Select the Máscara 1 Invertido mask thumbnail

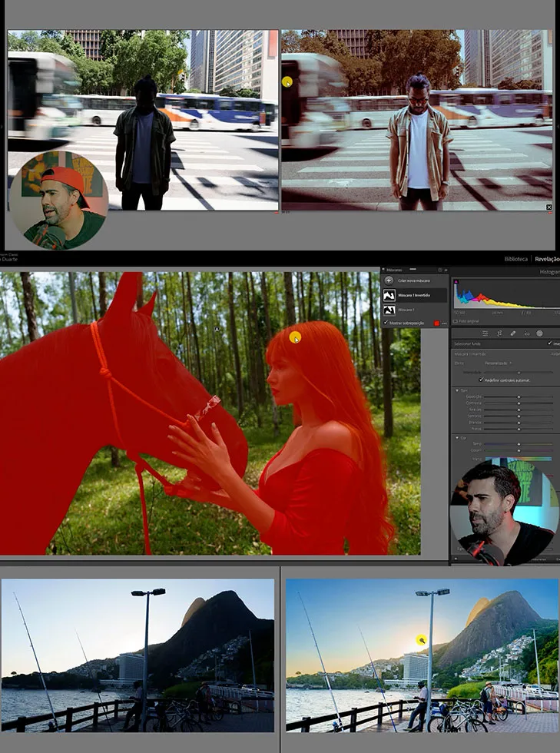point(389,295)
